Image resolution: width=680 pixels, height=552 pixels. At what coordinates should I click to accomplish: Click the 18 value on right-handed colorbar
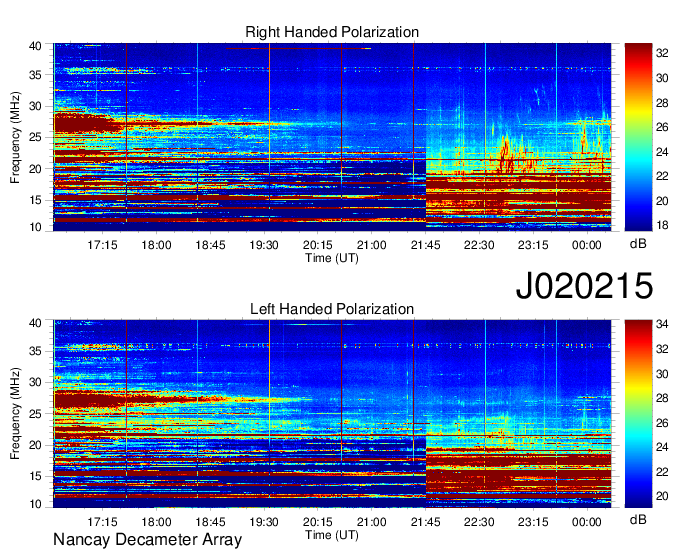tap(662, 225)
